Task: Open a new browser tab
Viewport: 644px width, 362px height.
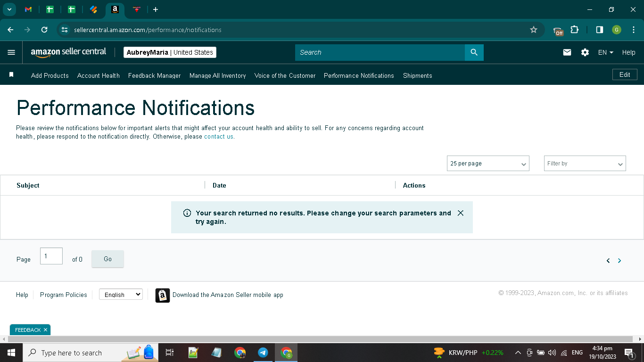Action: [156, 9]
